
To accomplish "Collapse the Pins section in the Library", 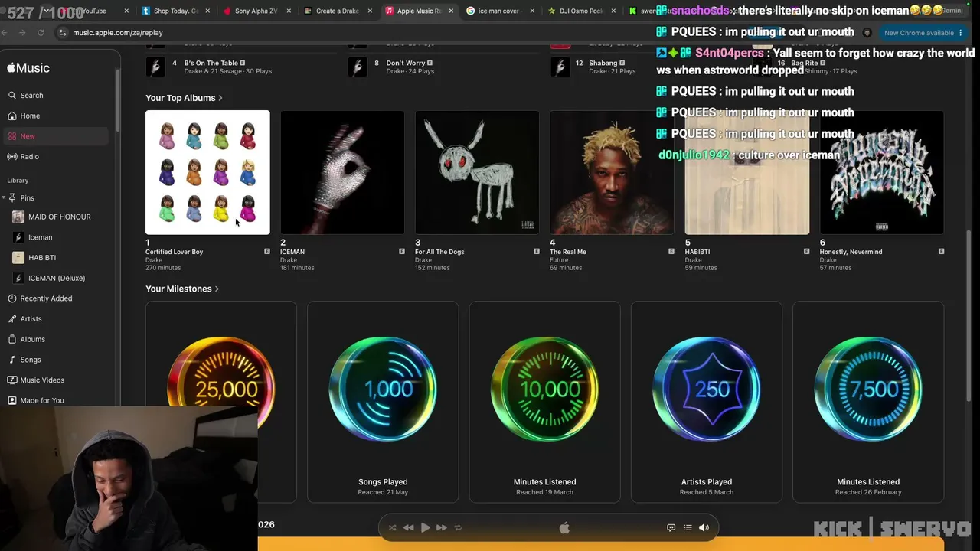I will [4, 198].
